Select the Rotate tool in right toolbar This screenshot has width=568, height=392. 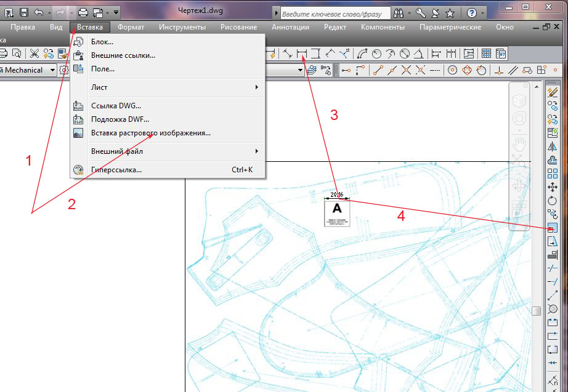(553, 201)
